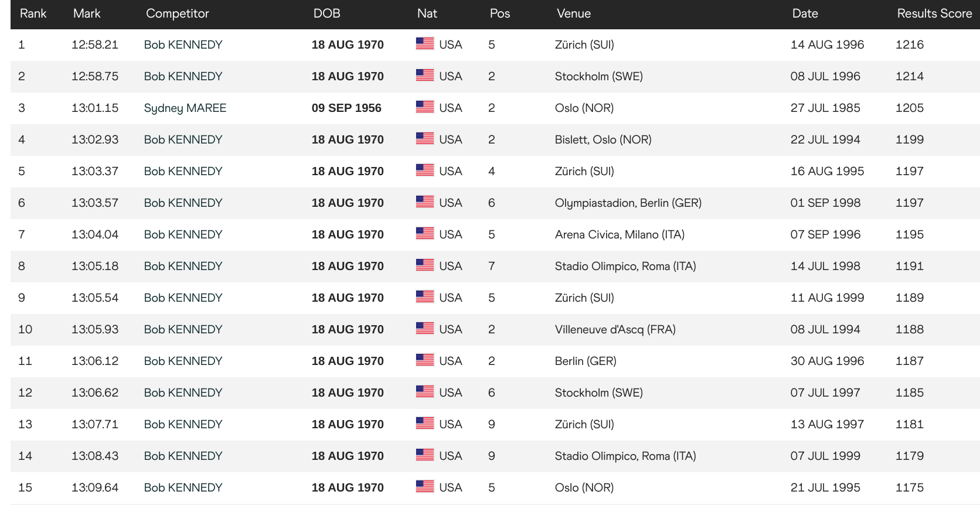Open Sydney MAREE's competitor profile
Screen dimensions: 980x505
tap(185, 108)
